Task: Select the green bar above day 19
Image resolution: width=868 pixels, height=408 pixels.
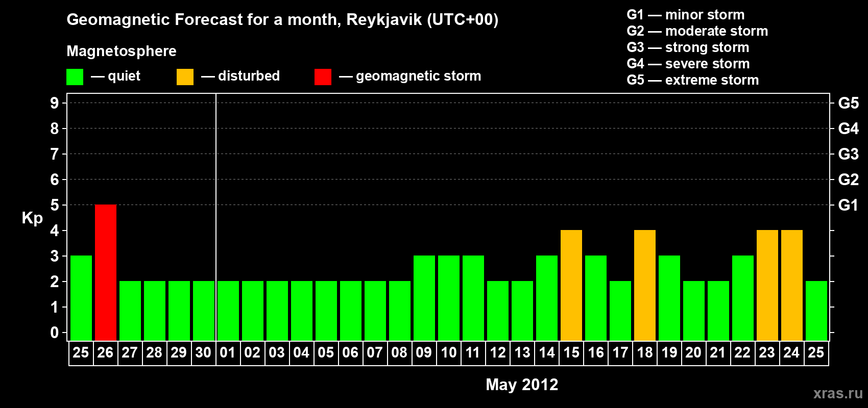Action: click(x=669, y=298)
